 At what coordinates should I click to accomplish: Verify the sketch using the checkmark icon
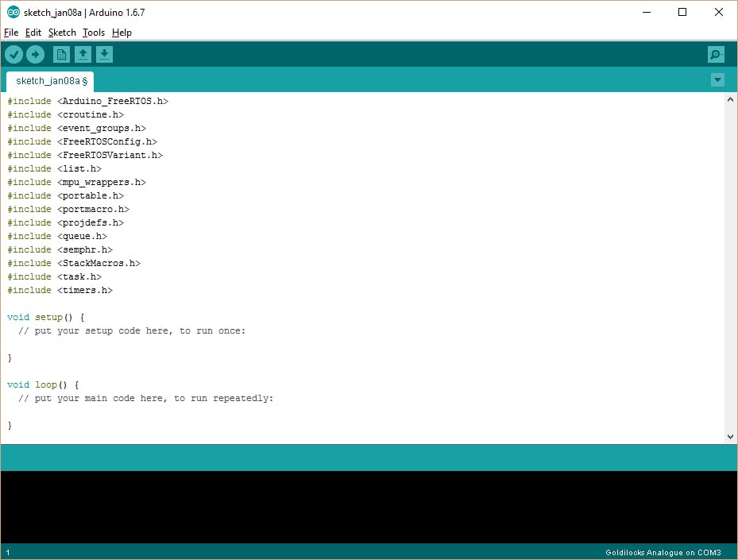[x=14, y=54]
